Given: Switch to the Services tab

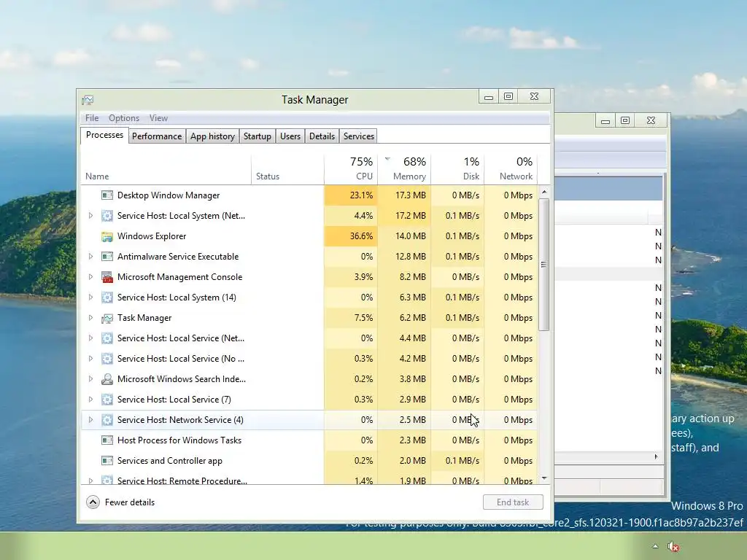Looking at the screenshot, I should click(359, 136).
